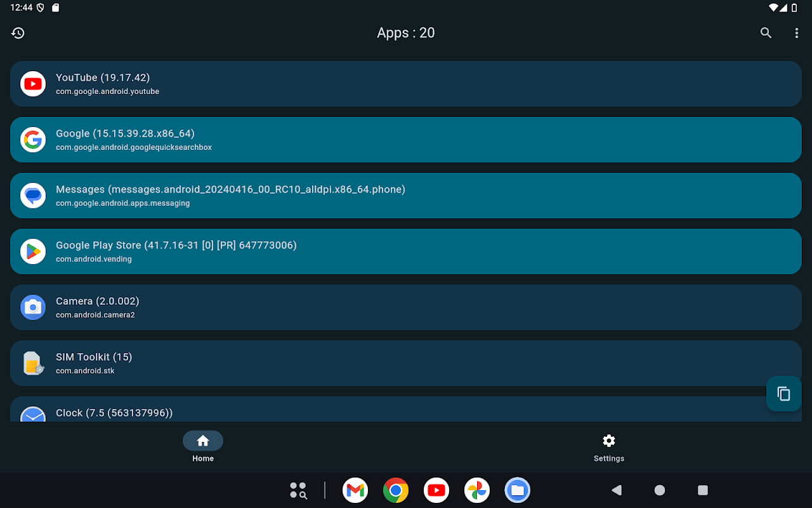
Task: Tap the YouTube app icon in list
Action: [x=33, y=84]
